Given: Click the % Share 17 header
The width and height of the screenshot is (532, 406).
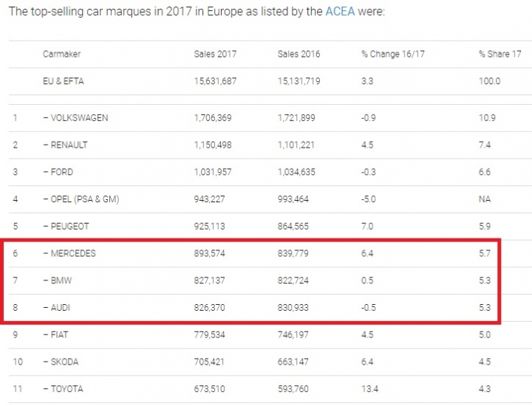Looking at the screenshot, I should [499, 54].
